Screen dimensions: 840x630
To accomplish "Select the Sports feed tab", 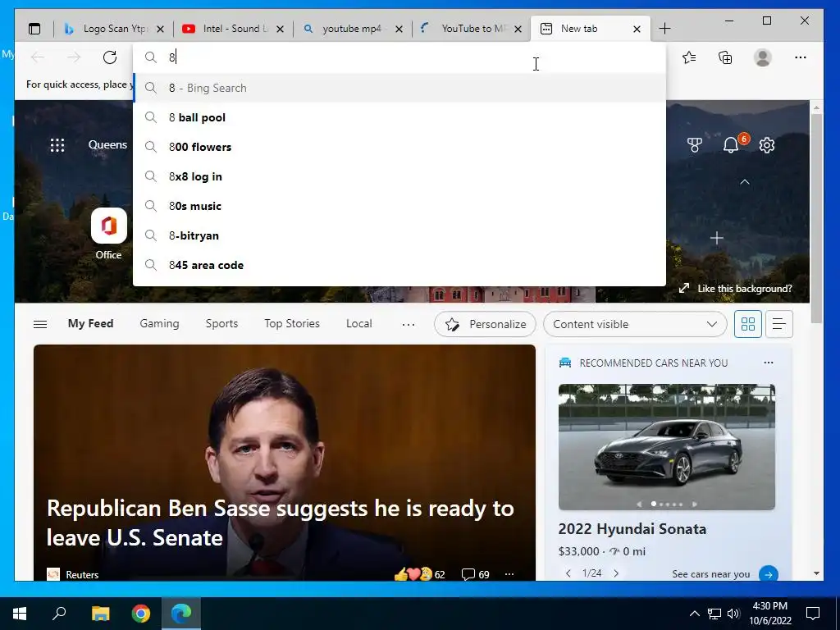I will tap(221, 323).
